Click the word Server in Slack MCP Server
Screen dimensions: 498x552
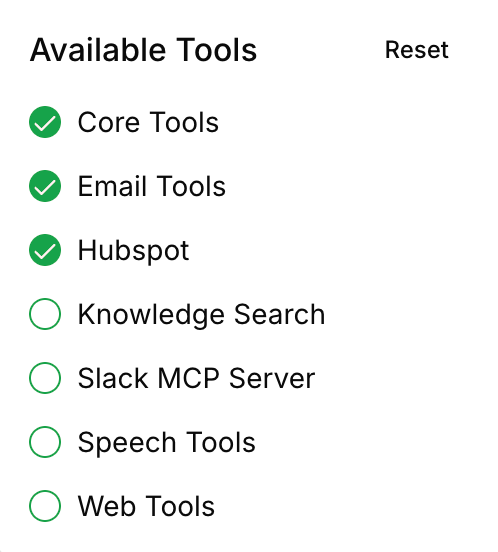click(272, 378)
